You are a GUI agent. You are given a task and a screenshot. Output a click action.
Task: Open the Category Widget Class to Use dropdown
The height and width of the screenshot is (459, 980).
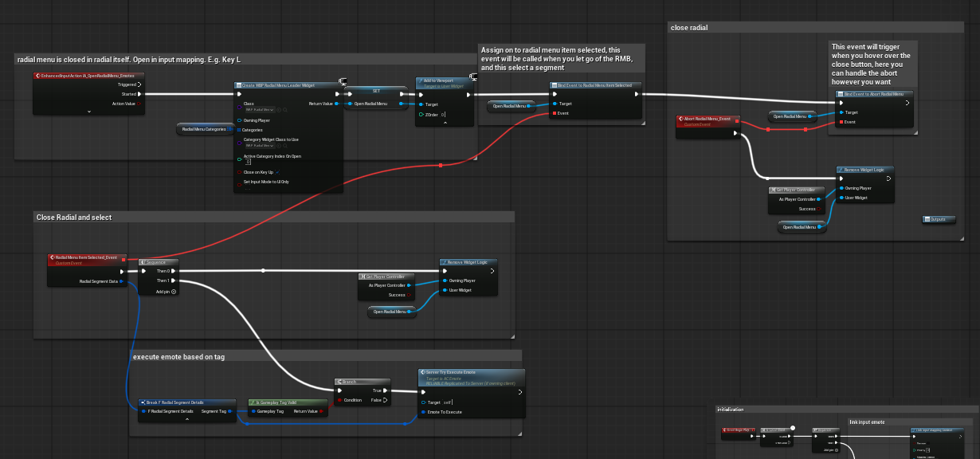coord(260,145)
